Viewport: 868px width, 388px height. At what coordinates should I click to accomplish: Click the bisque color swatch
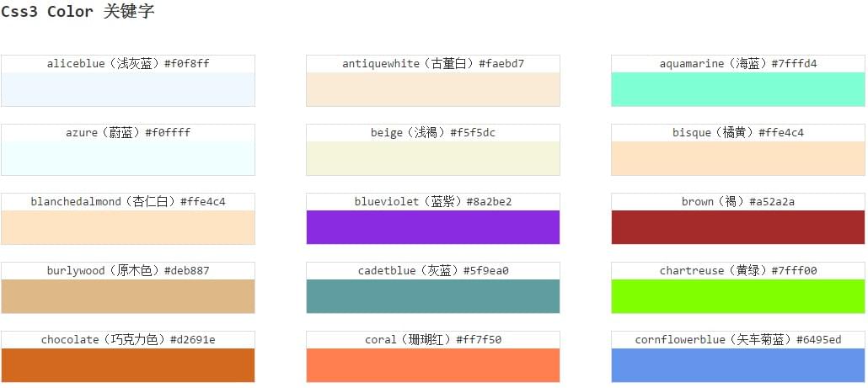pos(738,158)
